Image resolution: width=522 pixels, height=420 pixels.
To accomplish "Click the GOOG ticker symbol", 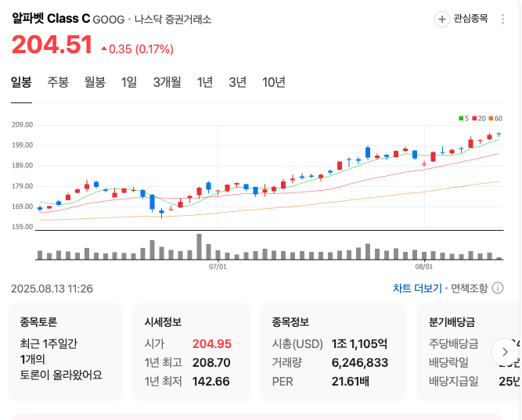I will point(109,20).
